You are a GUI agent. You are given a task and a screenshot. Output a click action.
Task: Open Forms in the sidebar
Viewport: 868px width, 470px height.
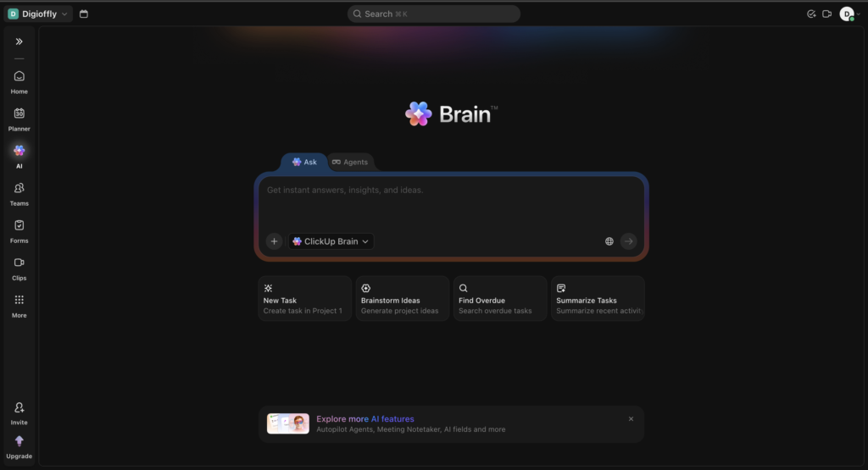click(x=19, y=231)
